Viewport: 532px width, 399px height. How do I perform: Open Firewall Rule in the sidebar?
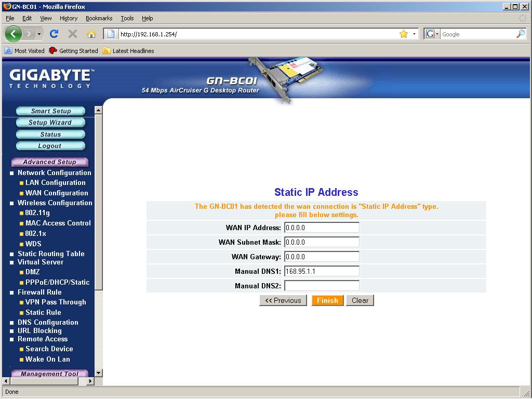point(39,292)
